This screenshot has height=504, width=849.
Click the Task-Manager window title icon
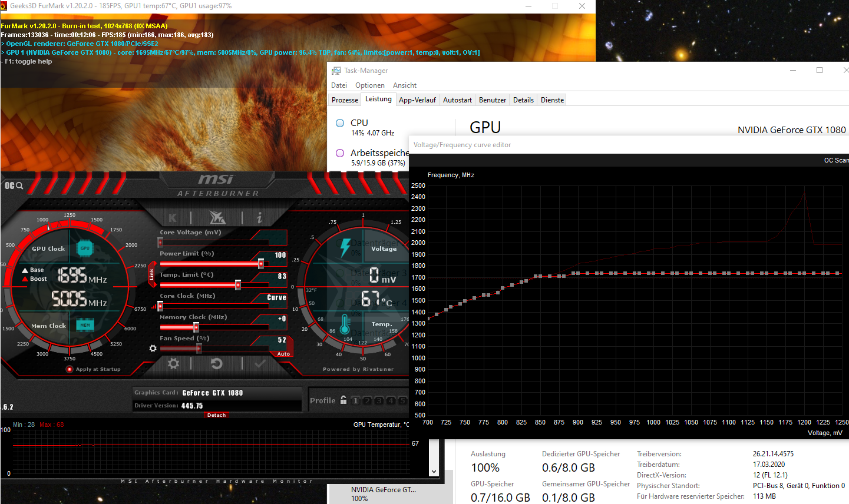click(336, 71)
